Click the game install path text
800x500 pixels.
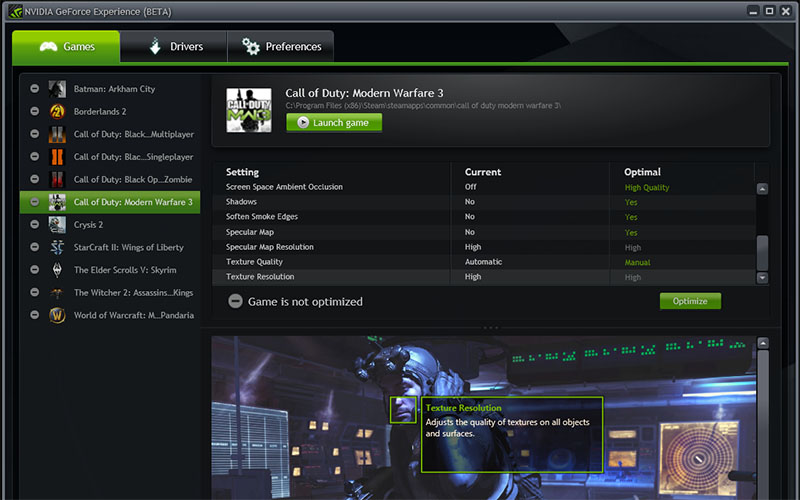click(423, 106)
